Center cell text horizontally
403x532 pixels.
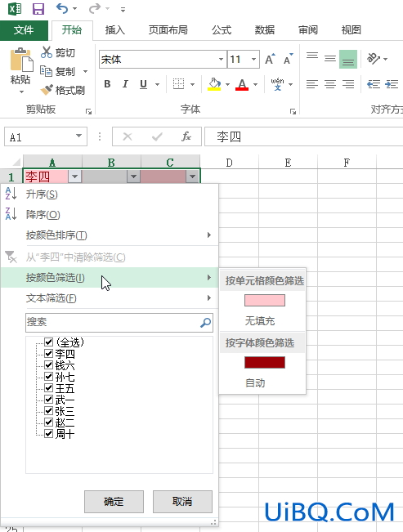coord(330,84)
